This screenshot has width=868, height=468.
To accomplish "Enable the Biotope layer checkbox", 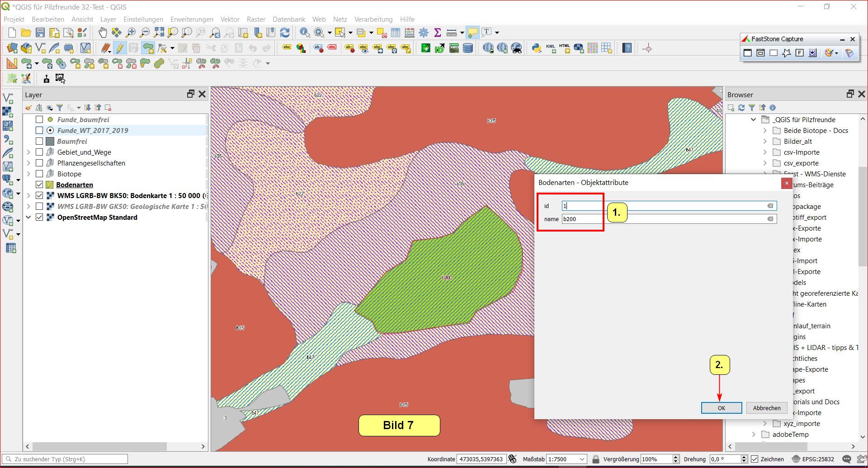I will (x=39, y=174).
